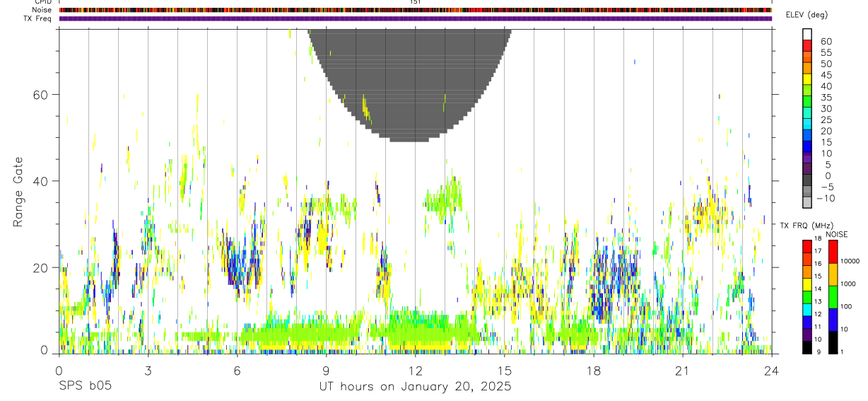Click the '3' tick on the UT hours axis
This screenshot has width=868, height=401.
(x=148, y=370)
